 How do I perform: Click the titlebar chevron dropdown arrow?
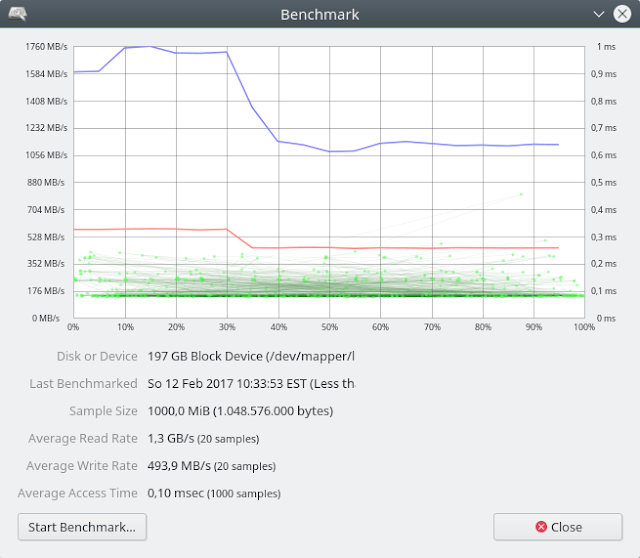click(598, 14)
